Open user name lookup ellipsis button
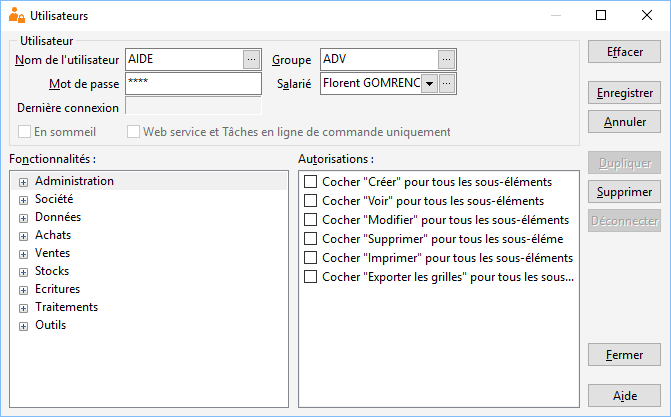The width and height of the screenshot is (671, 417). [x=252, y=60]
